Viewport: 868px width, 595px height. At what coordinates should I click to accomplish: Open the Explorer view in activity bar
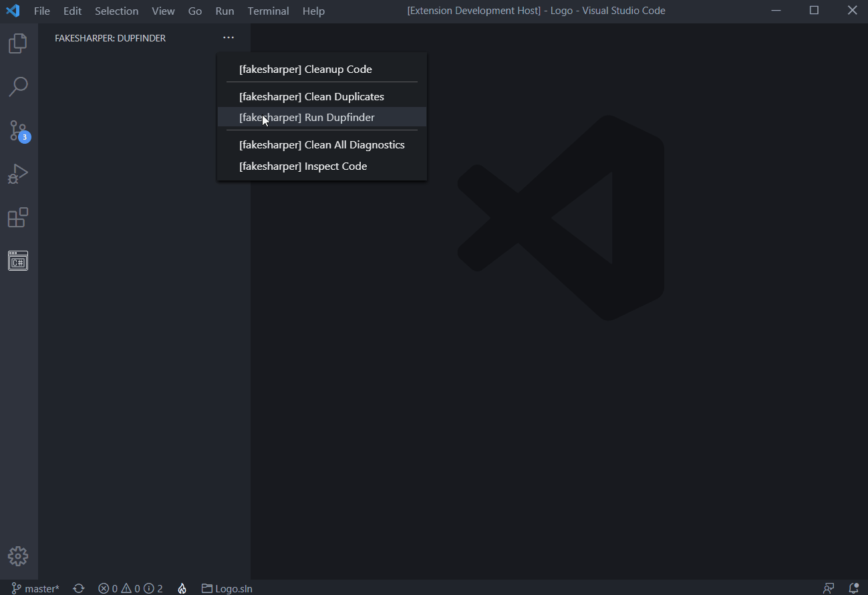pyautogui.click(x=18, y=43)
